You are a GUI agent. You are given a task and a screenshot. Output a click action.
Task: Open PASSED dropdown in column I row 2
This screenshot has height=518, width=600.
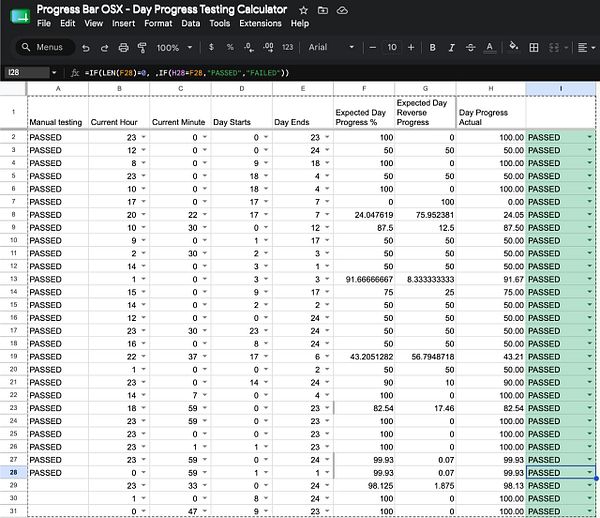coord(590,137)
